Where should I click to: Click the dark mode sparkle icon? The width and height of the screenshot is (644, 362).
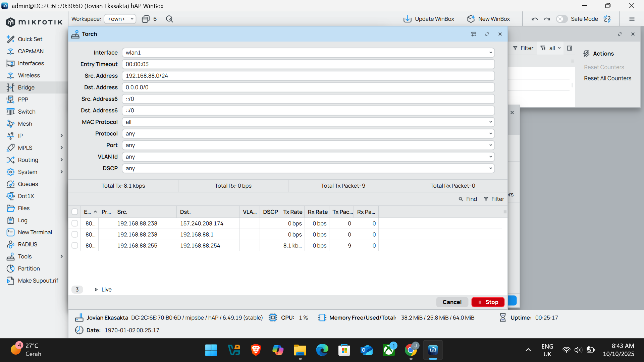point(607,19)
